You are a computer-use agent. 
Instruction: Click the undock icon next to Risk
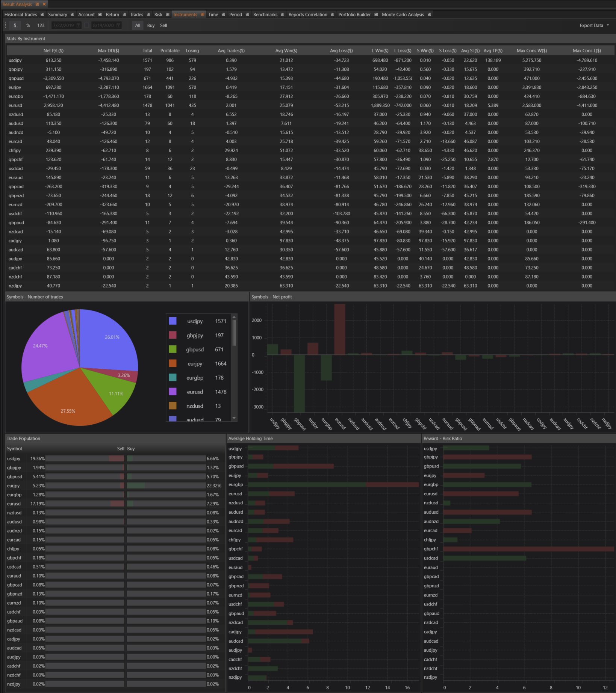tap(168, 15)
